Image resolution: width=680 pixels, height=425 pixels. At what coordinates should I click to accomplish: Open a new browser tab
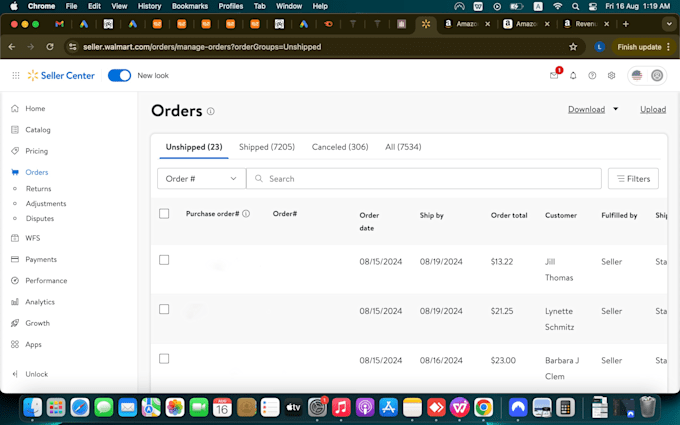point(625,24)
